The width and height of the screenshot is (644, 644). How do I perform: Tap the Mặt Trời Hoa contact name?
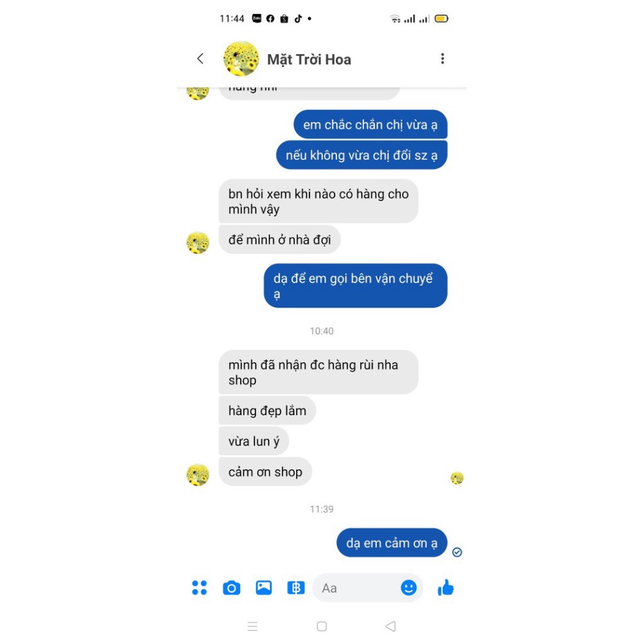tap(309, 59)
